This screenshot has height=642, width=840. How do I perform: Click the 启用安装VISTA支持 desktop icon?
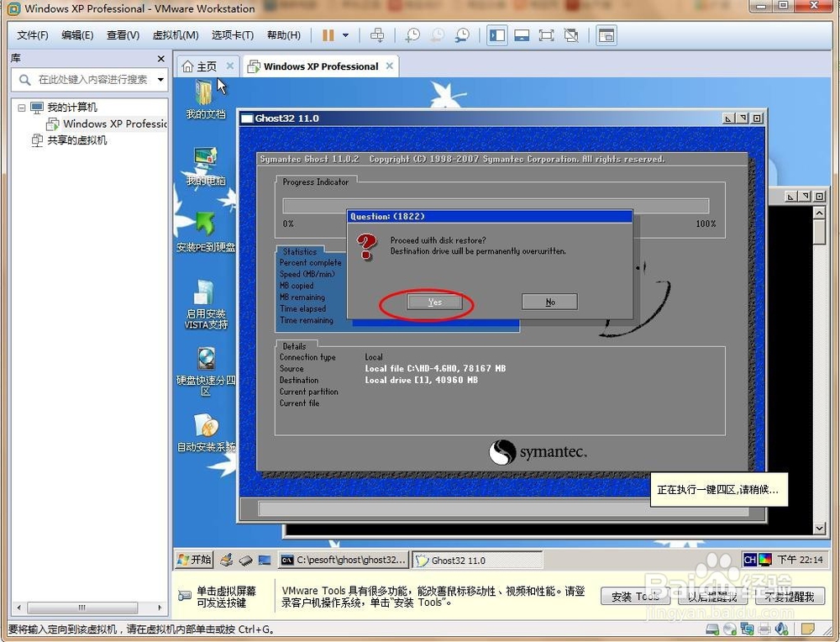tap(206, 304)
